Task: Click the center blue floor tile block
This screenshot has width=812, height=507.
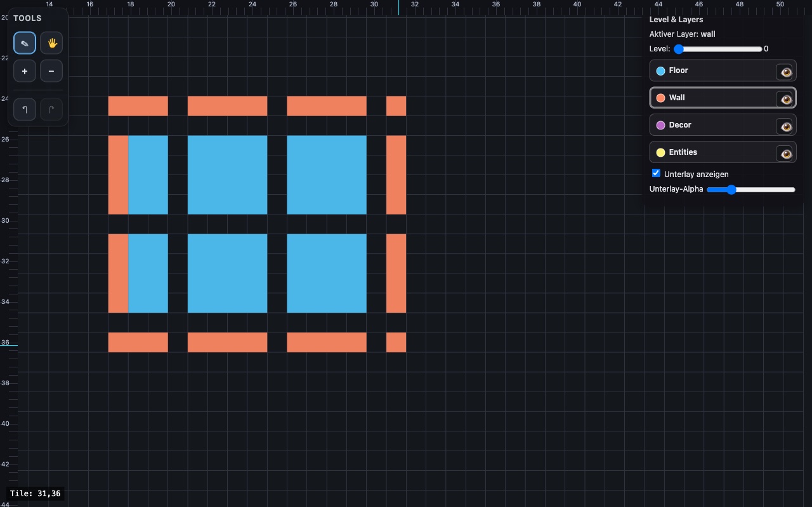Action: click(x=227, y=174)
